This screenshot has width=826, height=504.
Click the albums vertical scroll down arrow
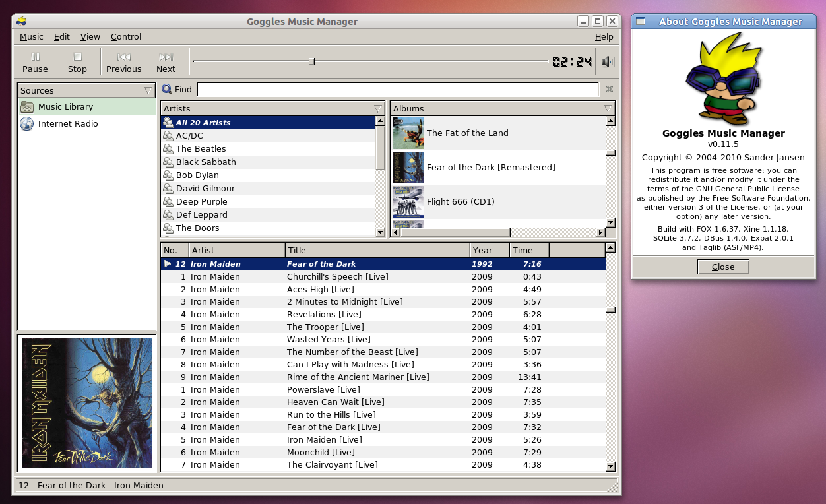coord(610,222)
